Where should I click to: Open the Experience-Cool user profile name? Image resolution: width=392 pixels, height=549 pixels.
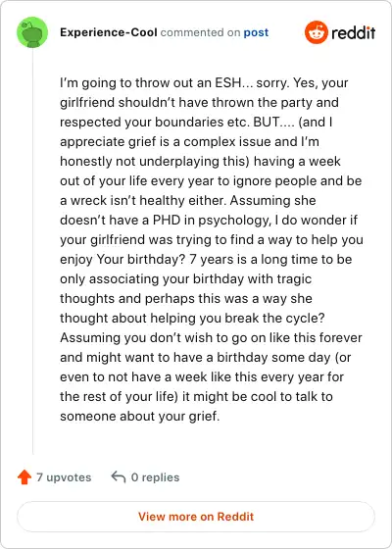(109, 32)
